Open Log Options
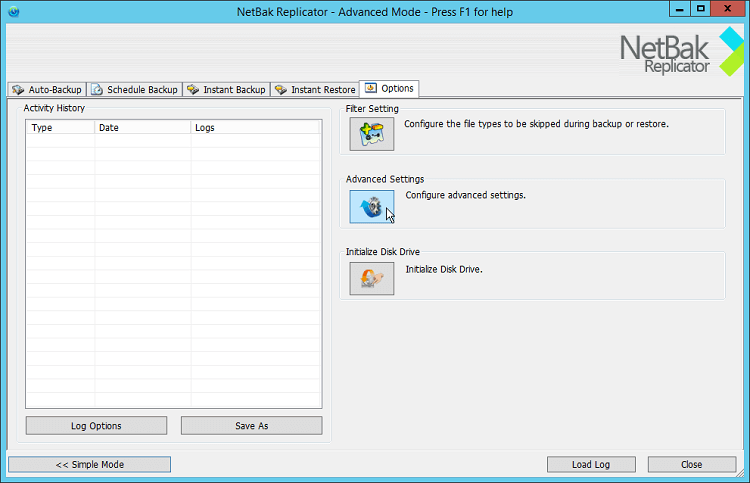This screenshot has height=483, width=750. pyautogui.click(x=96, y=426)
